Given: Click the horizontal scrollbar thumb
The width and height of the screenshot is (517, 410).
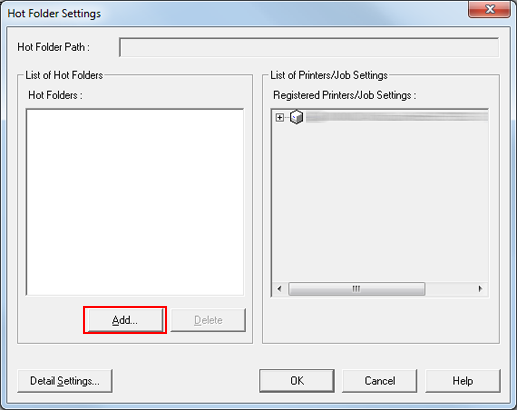Looking at the screenshot, I should point(356,289).
